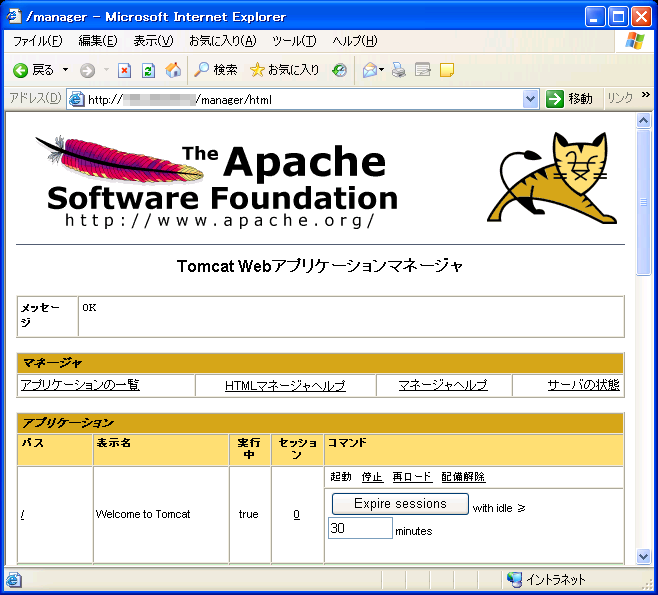Image resolution: width=658 pixels, height=595 pixels.
Task: Click the Welcome to Tomcat display name
Action: coord(143,514)
